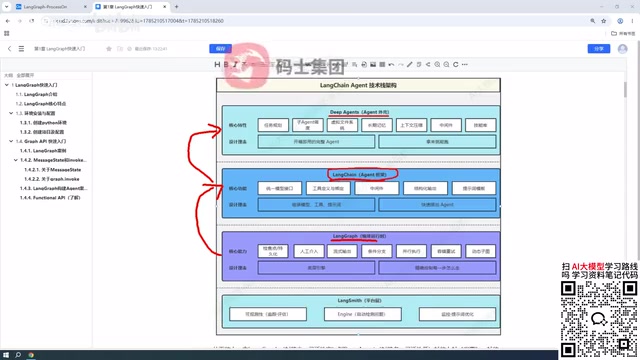Viewport: 640px width, 360px height.
Task: Open the Chrome profile icon
Action: 620,21
